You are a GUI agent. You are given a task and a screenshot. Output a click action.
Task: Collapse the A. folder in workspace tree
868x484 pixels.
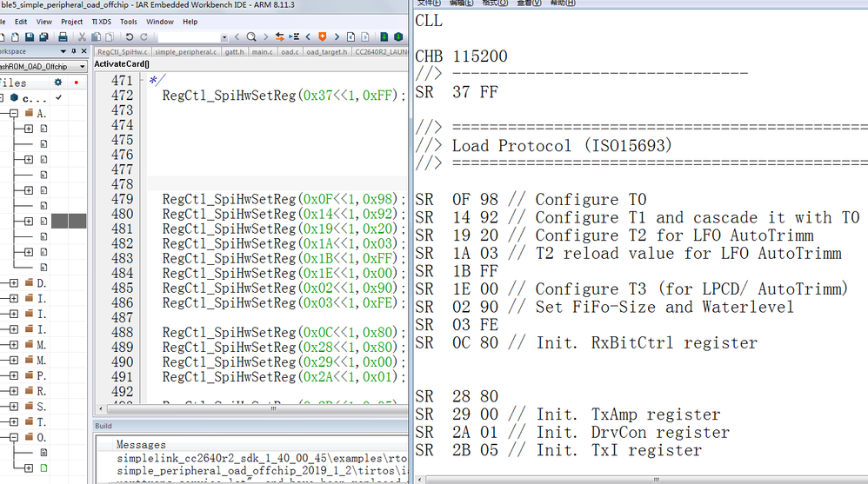14,113
